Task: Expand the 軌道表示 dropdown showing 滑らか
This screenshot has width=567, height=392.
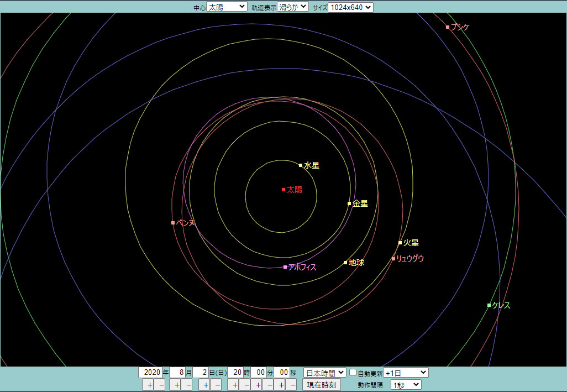Action: [x=292, y=7]
